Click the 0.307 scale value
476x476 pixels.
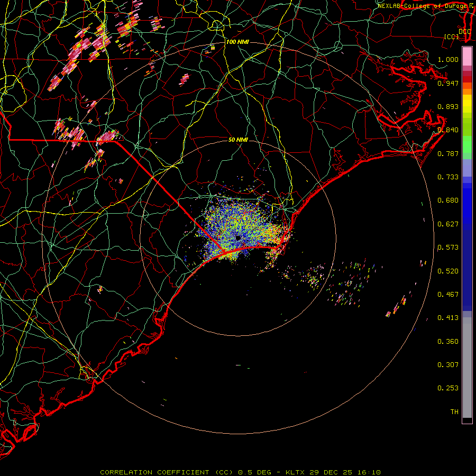click(x=448, y=364)
